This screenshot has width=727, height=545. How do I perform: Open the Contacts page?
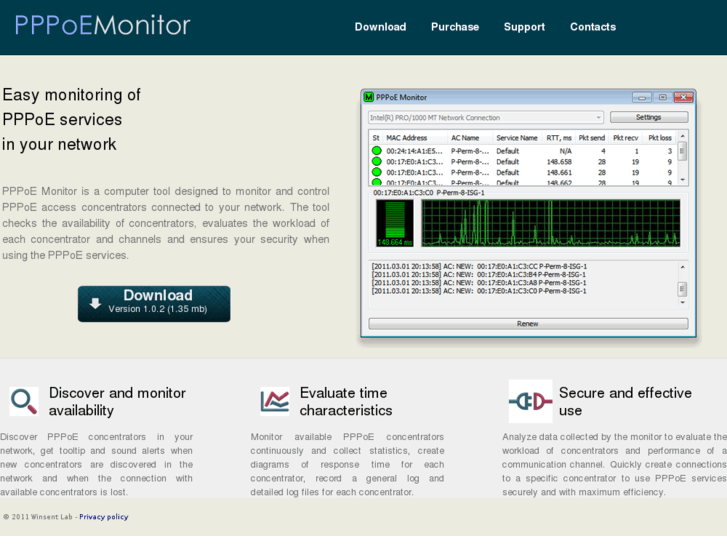[x=593, y=27]
